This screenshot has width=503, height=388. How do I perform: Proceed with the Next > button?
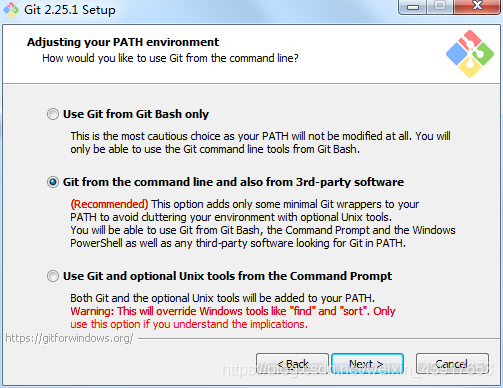(x=367, y=364)
